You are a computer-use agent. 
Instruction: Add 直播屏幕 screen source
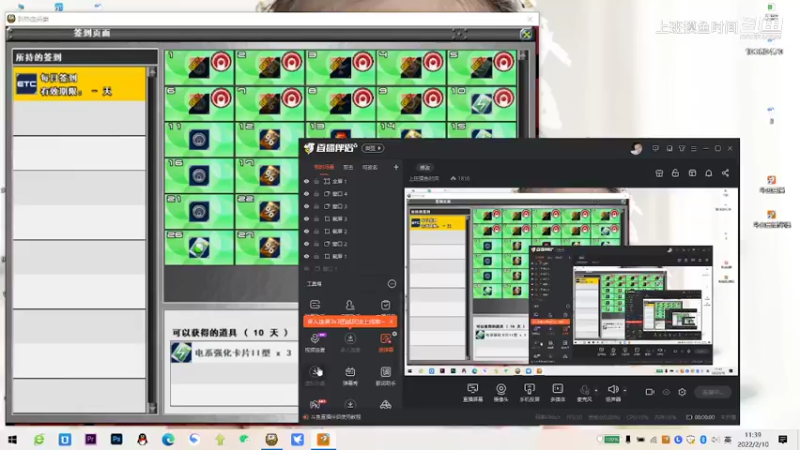(x=472, y=392)
